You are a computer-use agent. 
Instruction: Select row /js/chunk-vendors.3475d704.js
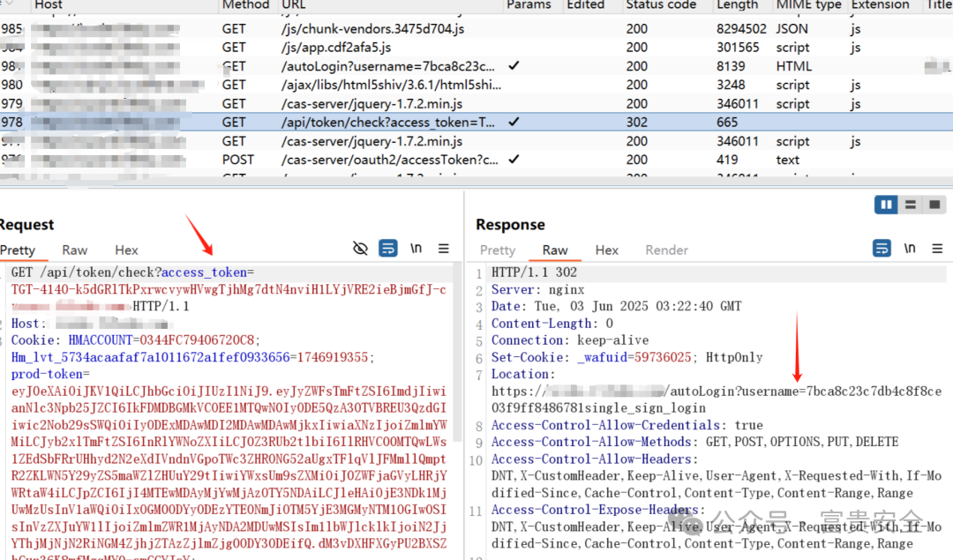[x=476, y=28]
